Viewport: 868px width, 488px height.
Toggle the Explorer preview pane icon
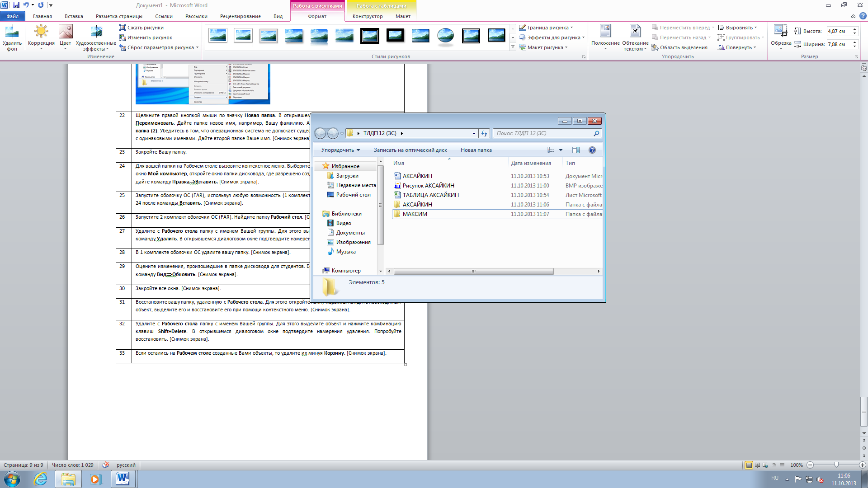[576, 150]
